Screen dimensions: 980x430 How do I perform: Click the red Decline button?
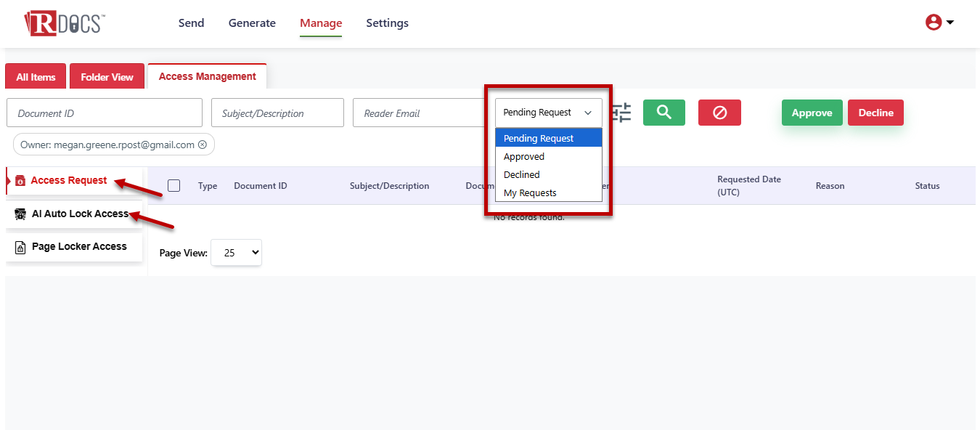(x=875, y=113)
